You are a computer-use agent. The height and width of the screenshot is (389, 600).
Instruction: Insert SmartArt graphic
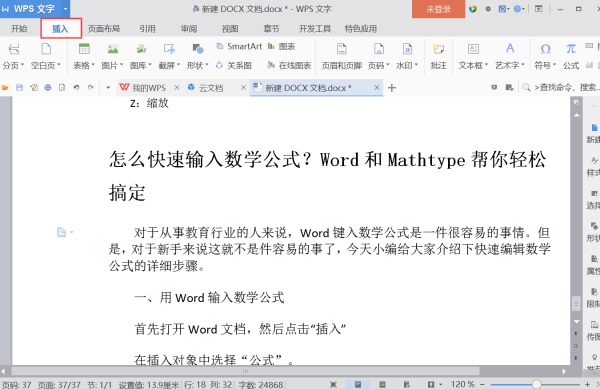pyautogui.click(x=239, y=46)
